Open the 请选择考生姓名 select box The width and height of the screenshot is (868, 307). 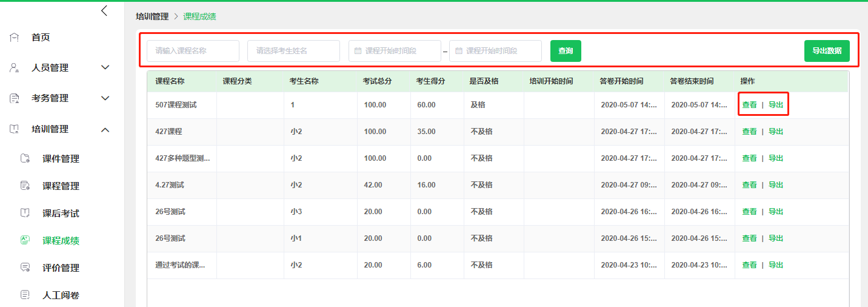point(293,51)
